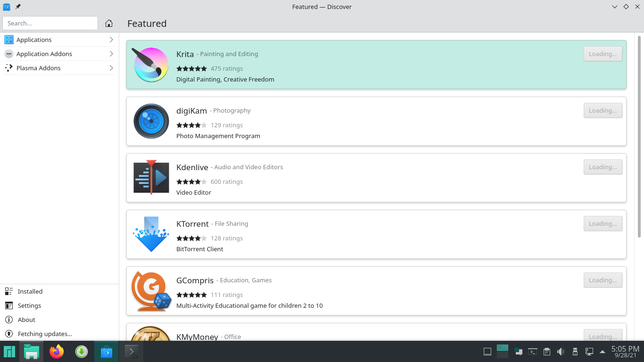Click the virtual desktop pager

(x=503, y=352)
